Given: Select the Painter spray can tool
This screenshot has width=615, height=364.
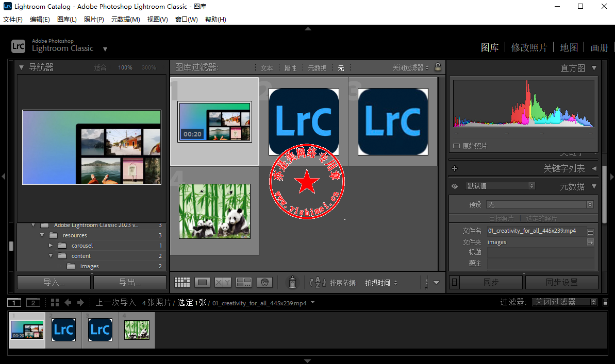Looking at the screenshot, I should [x=292, y=282].
